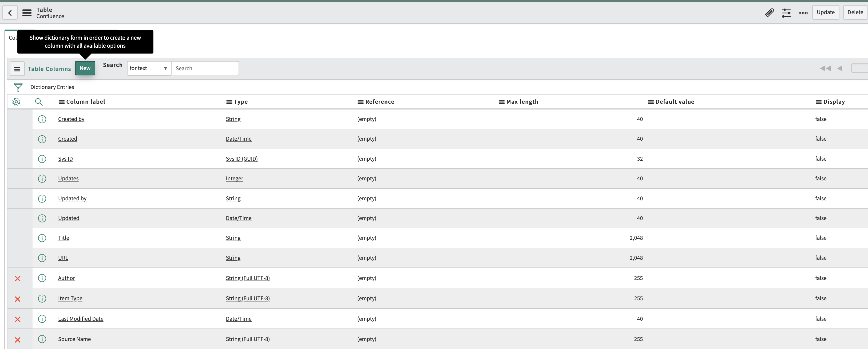Open the Created by column record
The image size is (868, 349).
(71, 119)
